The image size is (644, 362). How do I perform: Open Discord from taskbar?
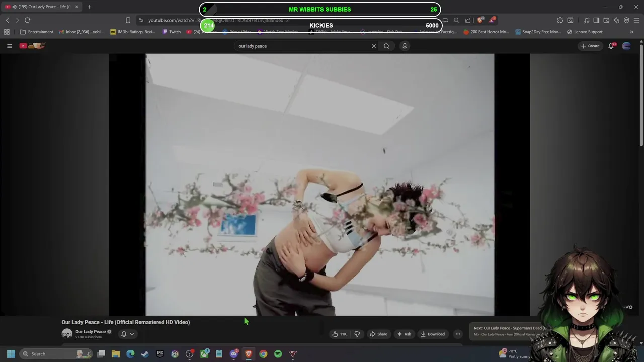click(233, 354)
